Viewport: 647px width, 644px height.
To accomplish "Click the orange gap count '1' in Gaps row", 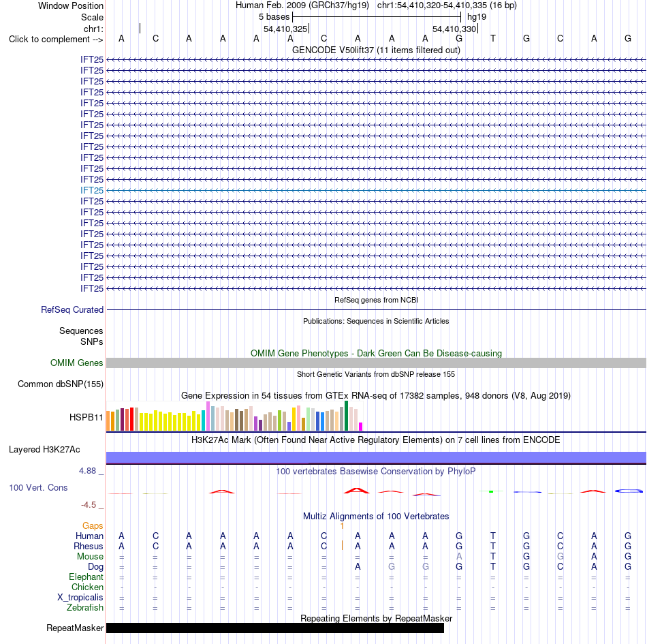I will [342, 526].
